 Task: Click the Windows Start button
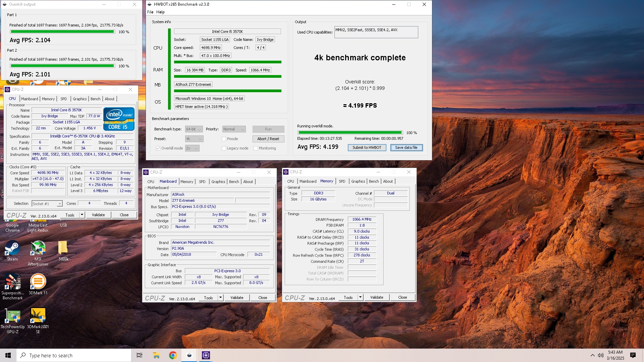pos(8,355)
